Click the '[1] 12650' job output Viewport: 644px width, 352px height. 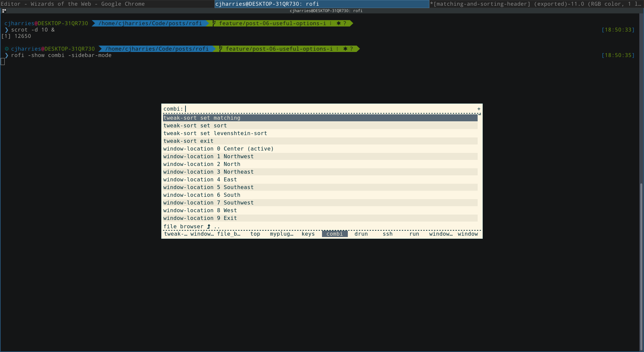click(16, 36)
